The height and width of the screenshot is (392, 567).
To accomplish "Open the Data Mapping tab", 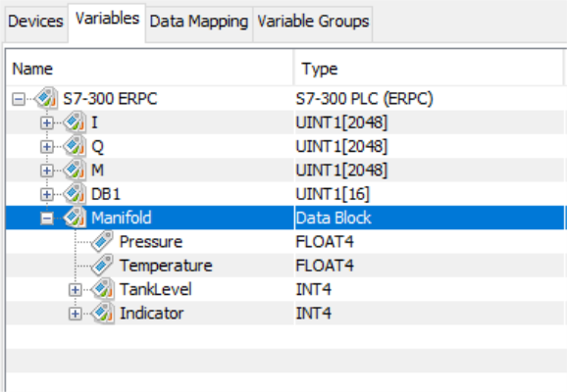I will 199,21.
